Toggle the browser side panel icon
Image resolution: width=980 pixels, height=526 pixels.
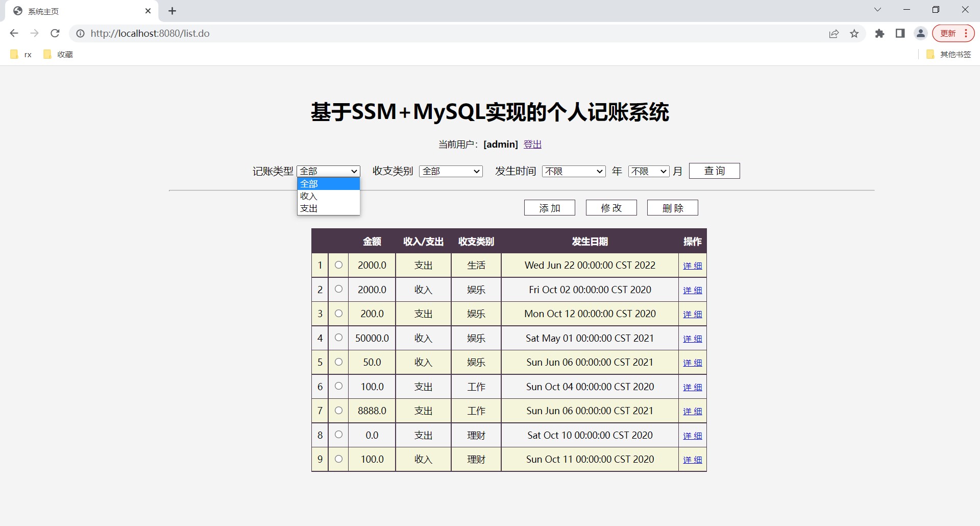(900, 33)
